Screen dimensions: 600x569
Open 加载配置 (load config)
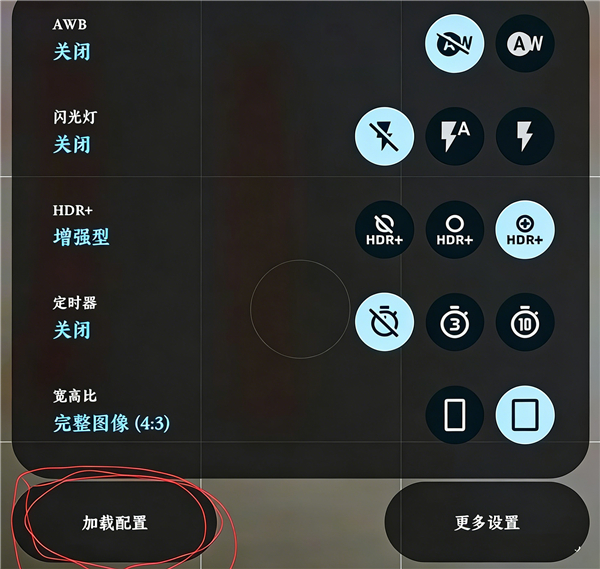coord(114,523)
